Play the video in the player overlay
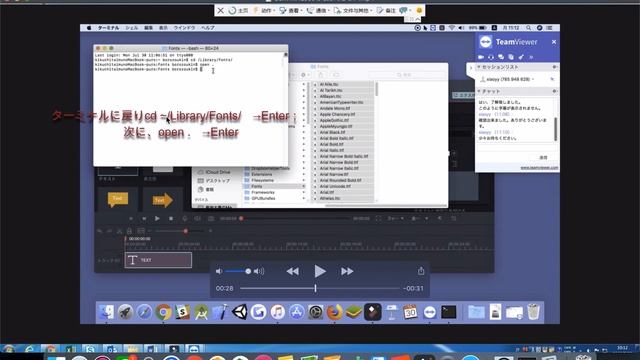 320,271
